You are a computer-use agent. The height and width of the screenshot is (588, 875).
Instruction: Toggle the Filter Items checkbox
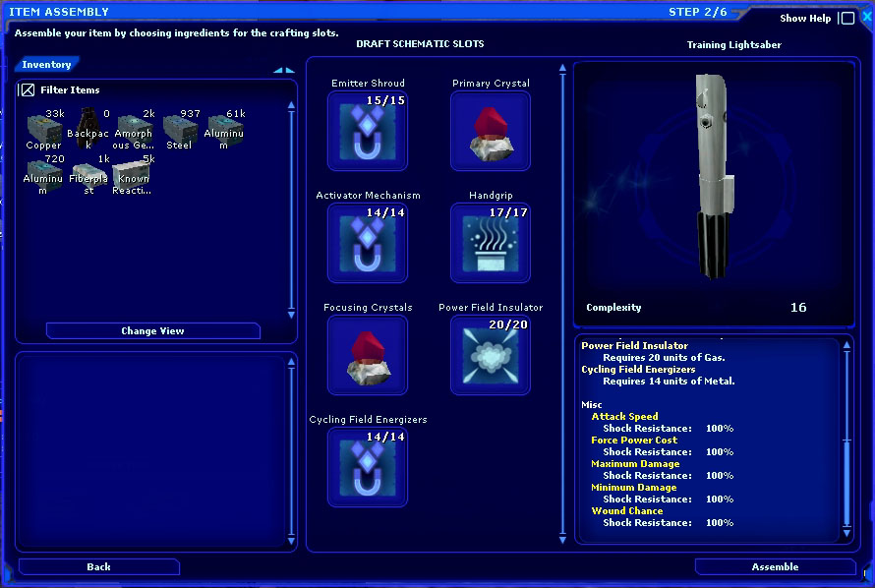(x=28, y=90)
